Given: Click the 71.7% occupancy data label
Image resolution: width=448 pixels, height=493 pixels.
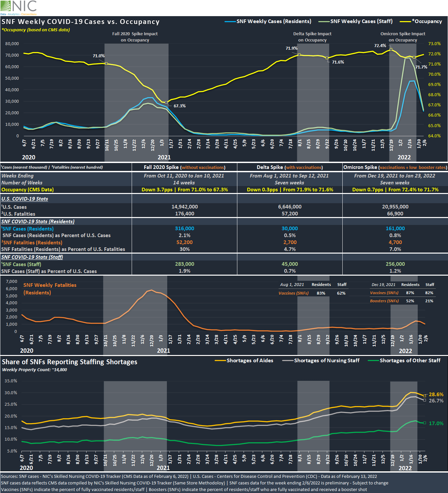Looking at the screenshot, I should click(x=421, y=67).
